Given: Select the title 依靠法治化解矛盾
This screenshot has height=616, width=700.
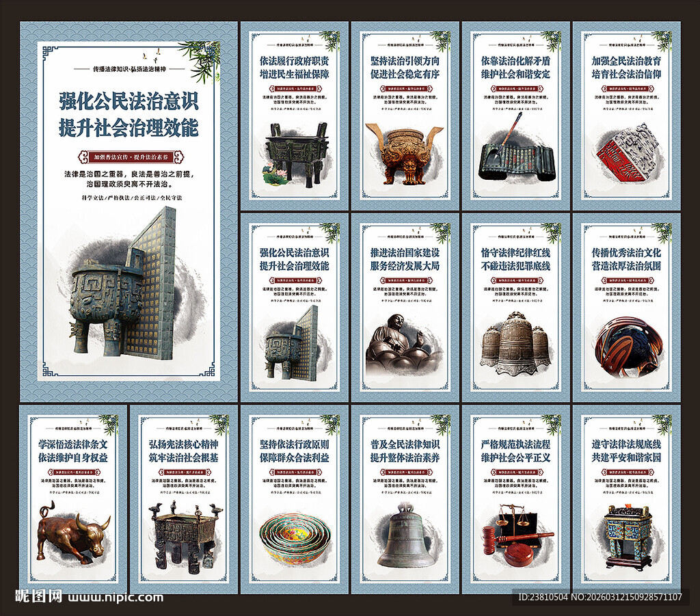Looking at the screenshot, I should (x=516, y=61).
